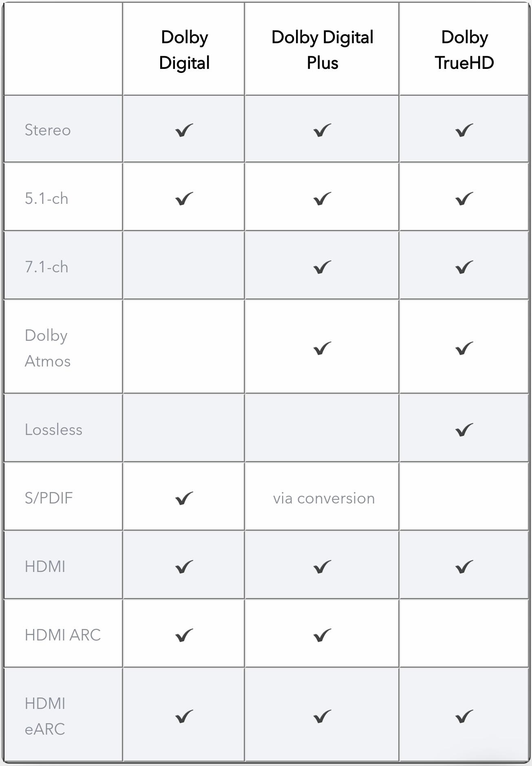Click the HDMI checkmark under Dolby Digital Plus
Image resolution: width=532 pixels, height=766 pixels.
click(322, 567)
